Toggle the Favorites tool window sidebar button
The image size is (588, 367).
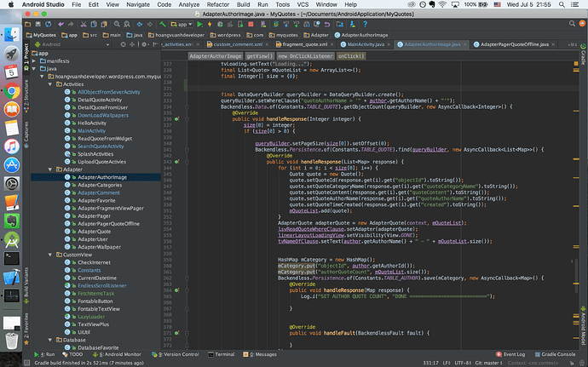point(26,329)
